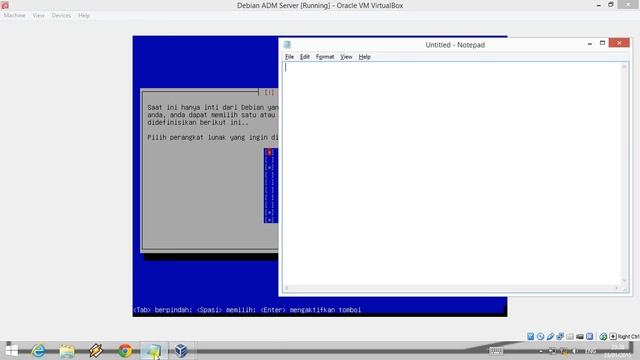Launch Internet Explorer from taskbar
The image size is (640, 360).
click(x=39, y=351)
